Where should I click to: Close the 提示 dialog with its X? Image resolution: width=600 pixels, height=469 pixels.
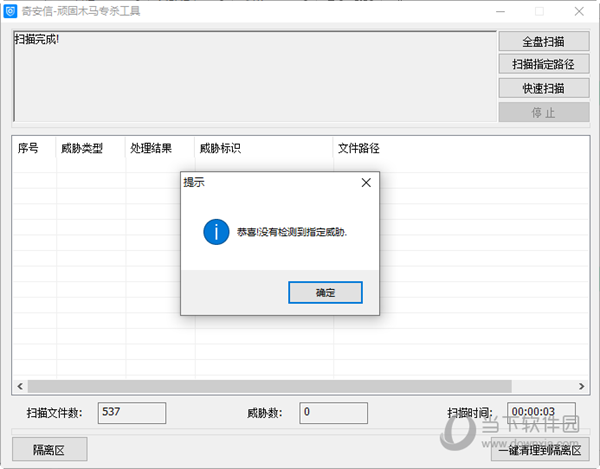[366, 183]
